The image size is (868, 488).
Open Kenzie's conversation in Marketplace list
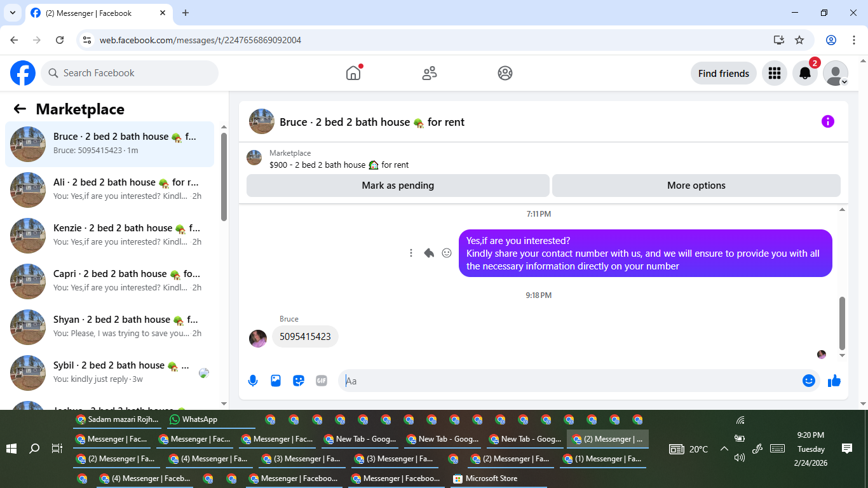110,236
